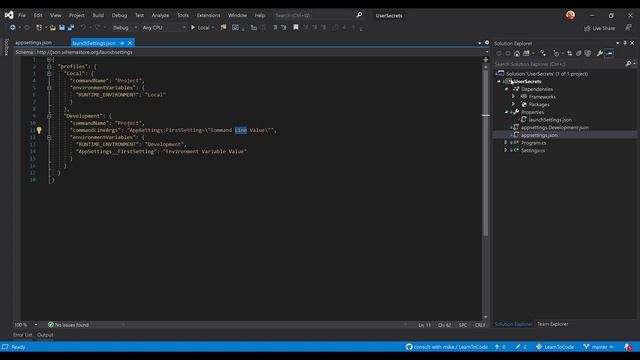Click the editor settings gear above scrollbar
The height and width of the screenshot is (360, 640).
(x=487, y=43)
